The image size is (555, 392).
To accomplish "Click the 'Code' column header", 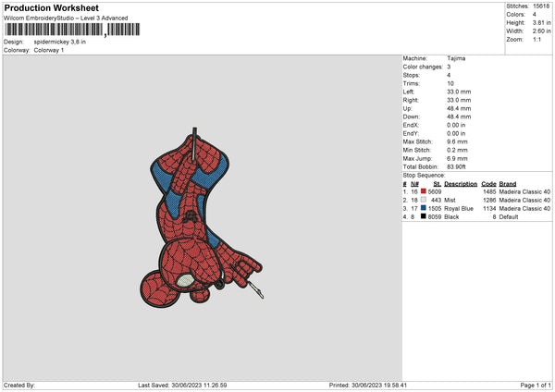I will point(488,184).
